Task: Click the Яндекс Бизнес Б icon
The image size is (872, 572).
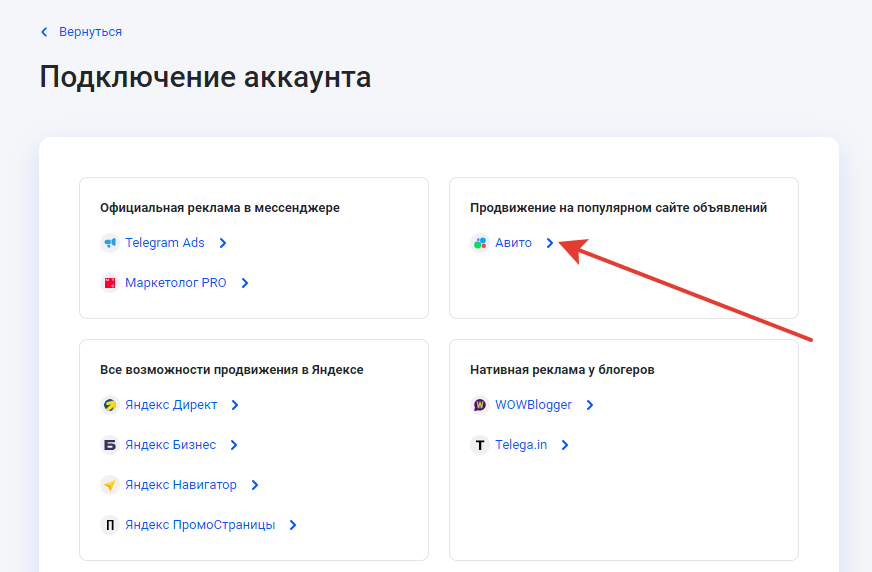Action: coord(110,445)
